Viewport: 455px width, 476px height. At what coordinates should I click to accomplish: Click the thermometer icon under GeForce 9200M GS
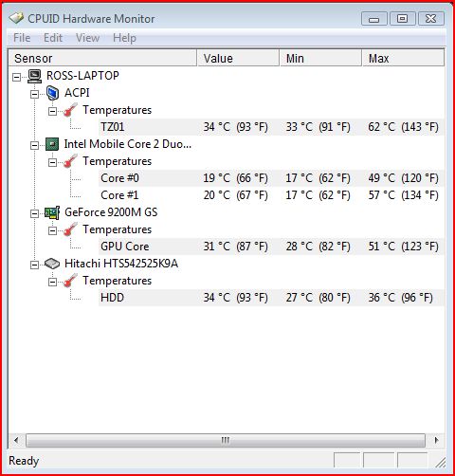(70, 229)
